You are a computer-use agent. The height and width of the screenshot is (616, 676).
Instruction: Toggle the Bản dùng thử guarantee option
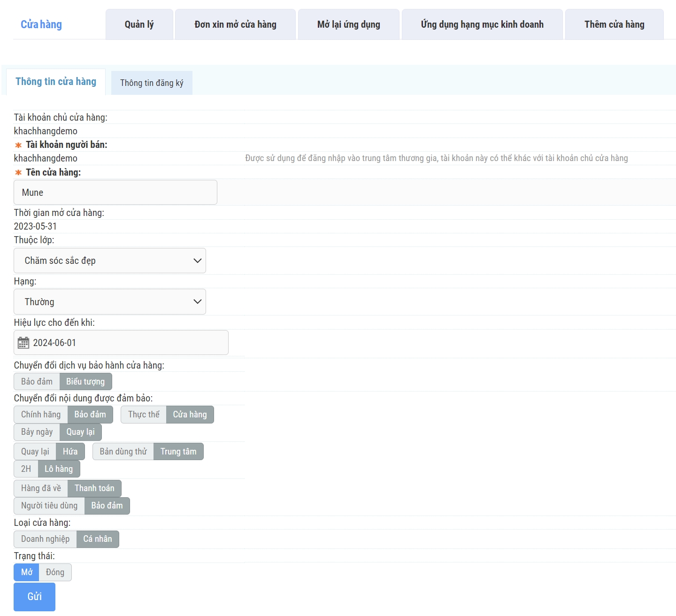(123, 452)
